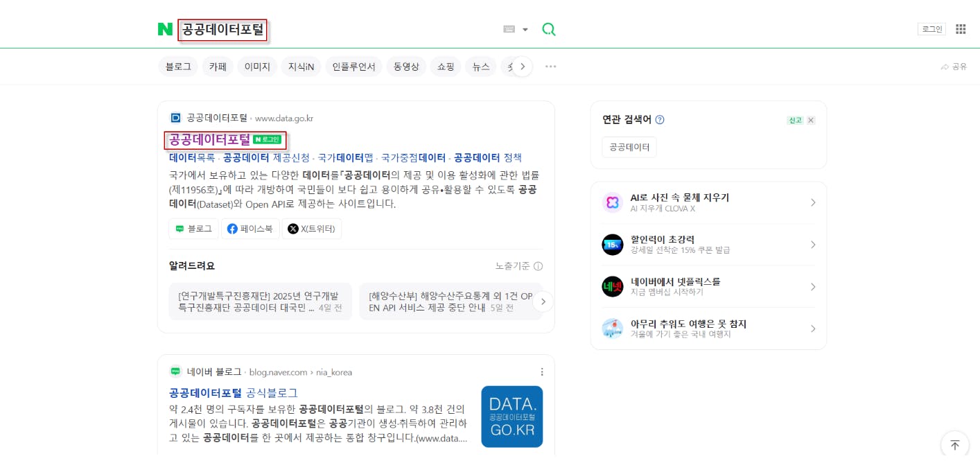
Task: Select the 지식iN search tab
Action: tap(301, 67)
